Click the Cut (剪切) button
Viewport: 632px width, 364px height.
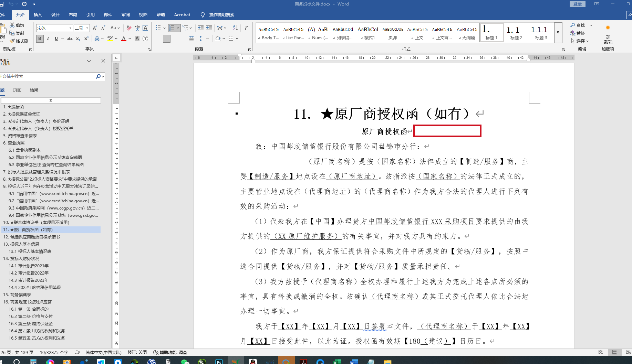point(17,25)
